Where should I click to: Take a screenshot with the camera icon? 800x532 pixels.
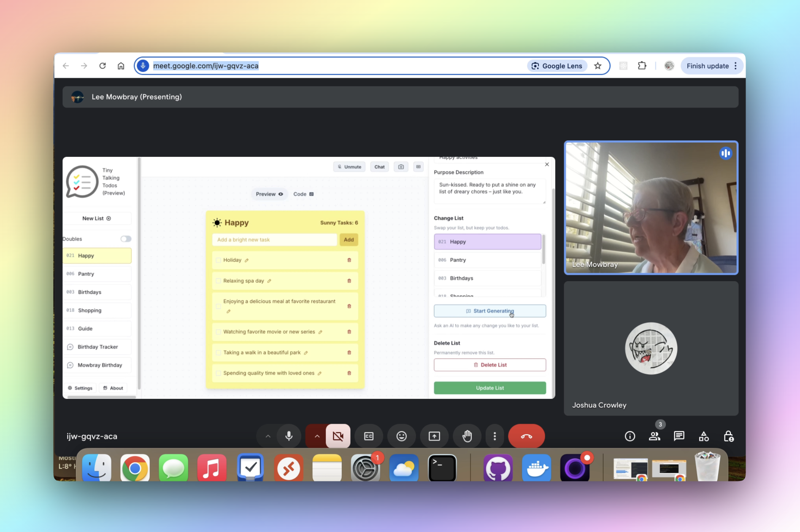[x=401, y=167]
